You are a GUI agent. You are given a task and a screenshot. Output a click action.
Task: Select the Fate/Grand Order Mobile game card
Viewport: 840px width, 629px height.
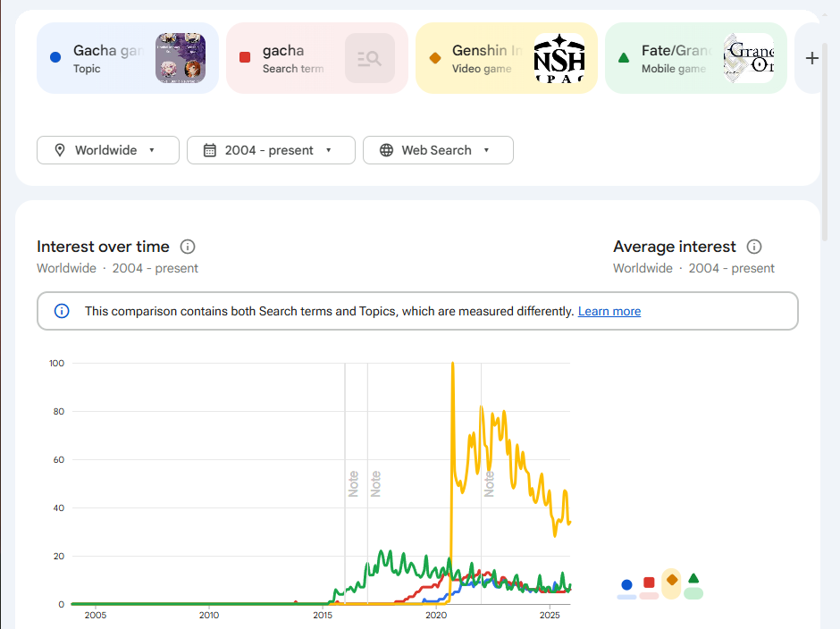coord(696,58)
